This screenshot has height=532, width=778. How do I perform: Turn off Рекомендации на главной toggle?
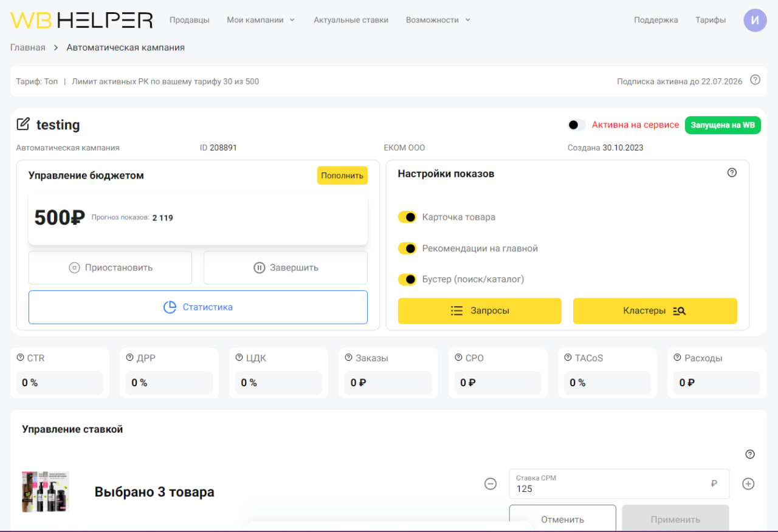click(x=407, y=248)
